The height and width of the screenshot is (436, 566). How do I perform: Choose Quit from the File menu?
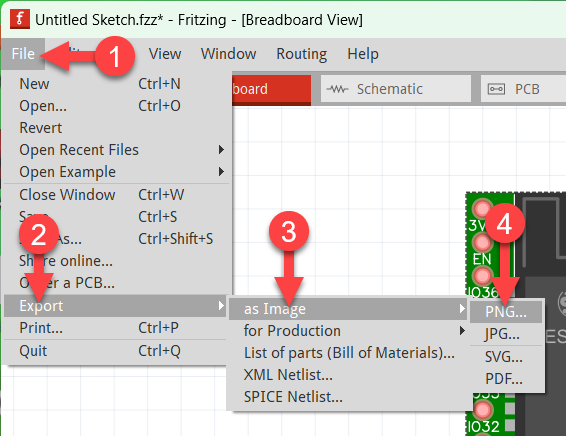click(x=116, y=351)
